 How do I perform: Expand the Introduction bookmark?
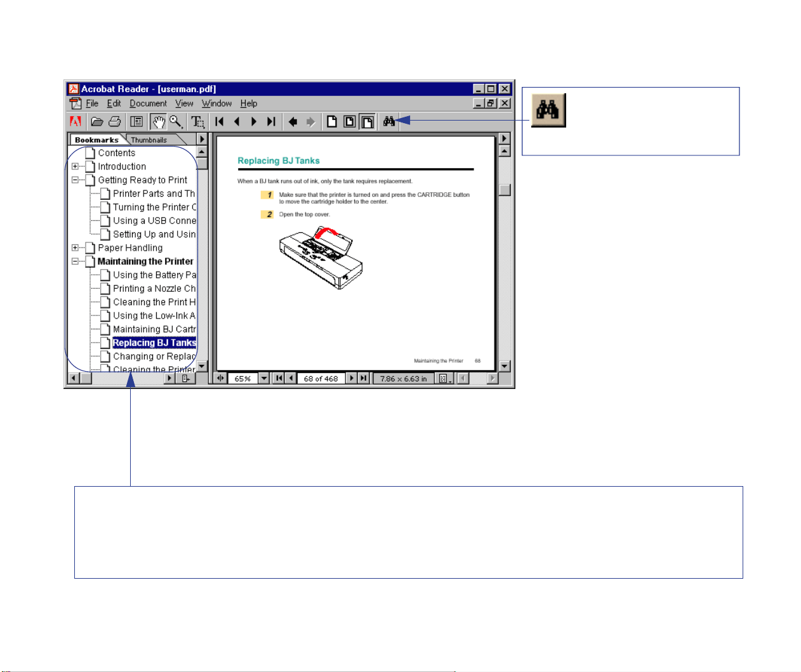75,166
